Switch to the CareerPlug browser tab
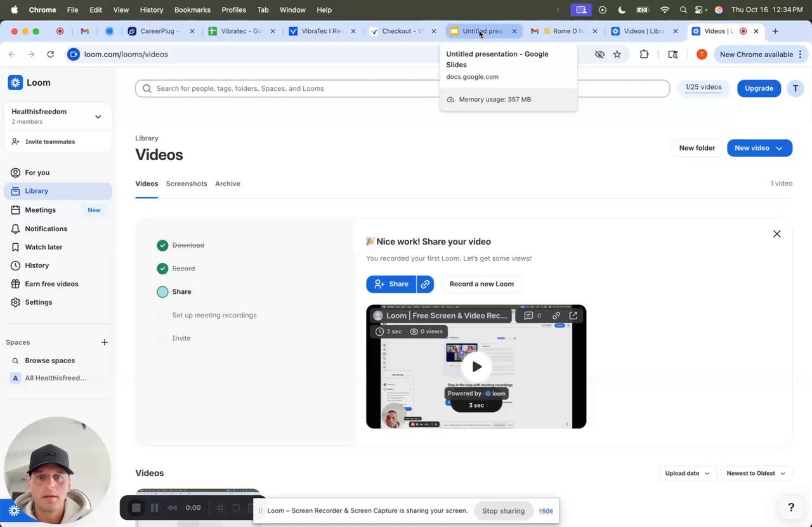The height and width of the screenshot is (527, 812). (161, 31)
